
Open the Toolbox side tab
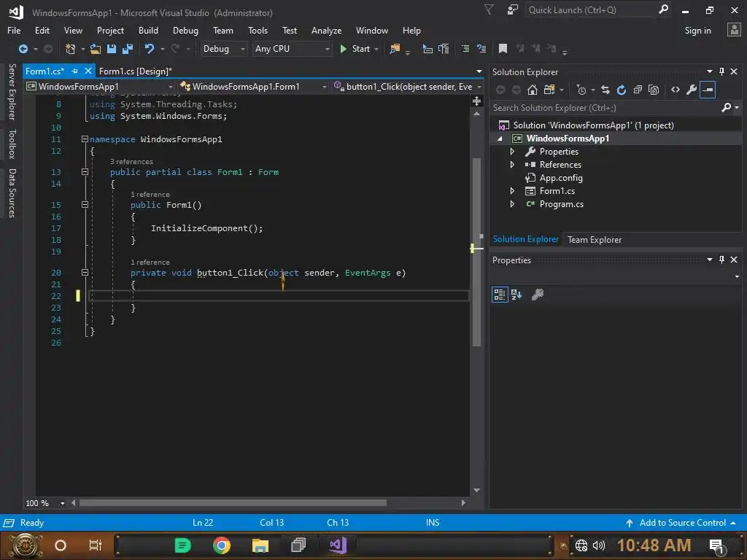pyautogui.click(x=12, y=144)
